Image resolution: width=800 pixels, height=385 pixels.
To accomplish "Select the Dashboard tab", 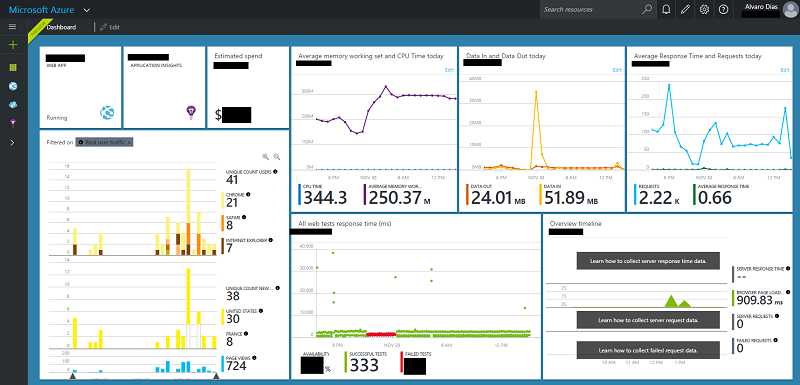I will click(61, 27).
